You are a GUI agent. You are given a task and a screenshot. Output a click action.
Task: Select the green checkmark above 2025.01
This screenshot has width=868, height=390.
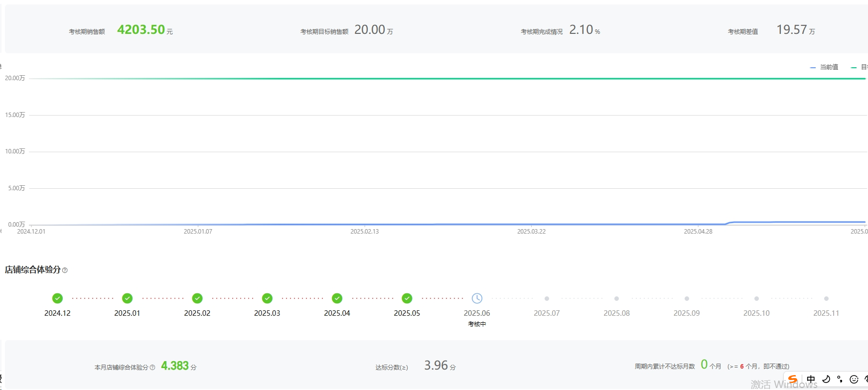click(x=128, y=298)
